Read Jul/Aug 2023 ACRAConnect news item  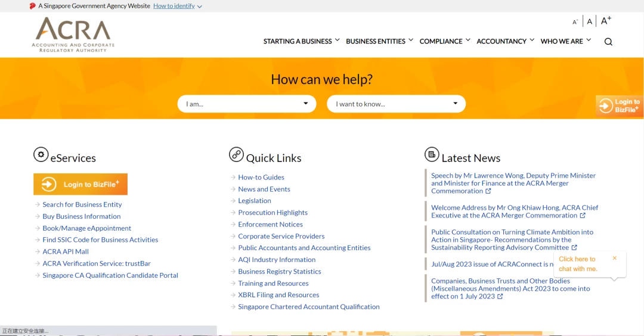point(493,264)
